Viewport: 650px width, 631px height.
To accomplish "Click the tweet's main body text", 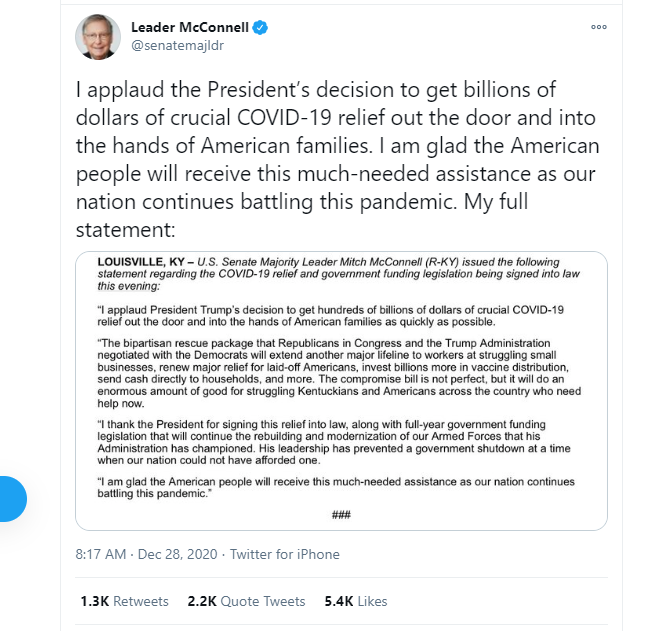I will pyautogui.click(x=338, y=145).
